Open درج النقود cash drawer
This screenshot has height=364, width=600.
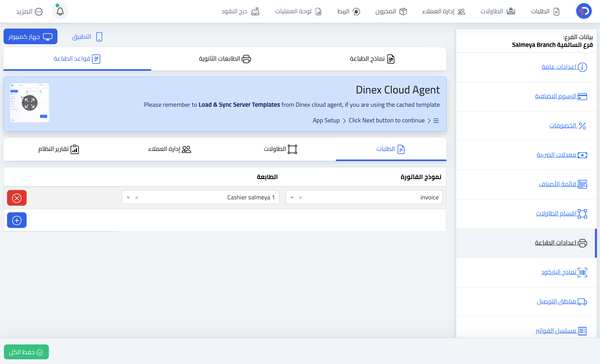click(x=240, y=11)
